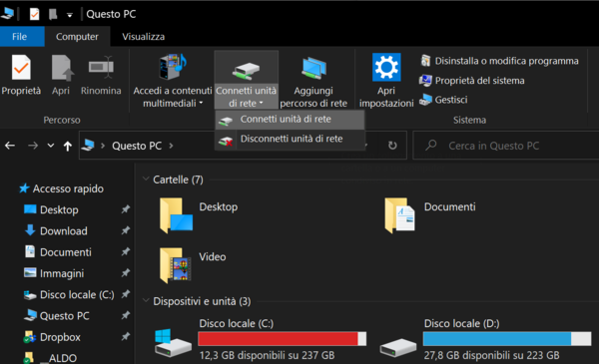Open the File tab
The height and width of the screenshot is (364, 599).
[x=20, y=37]
